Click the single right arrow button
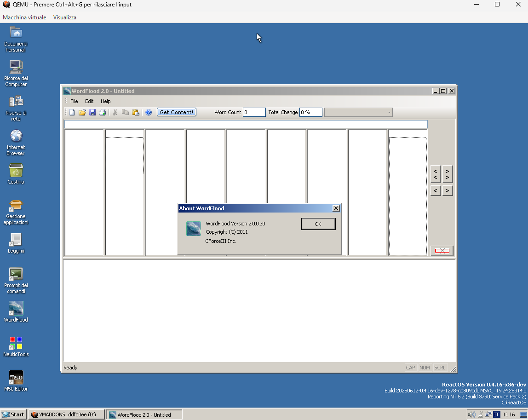Screen dimensions: 528x420 tap(447, 190)
